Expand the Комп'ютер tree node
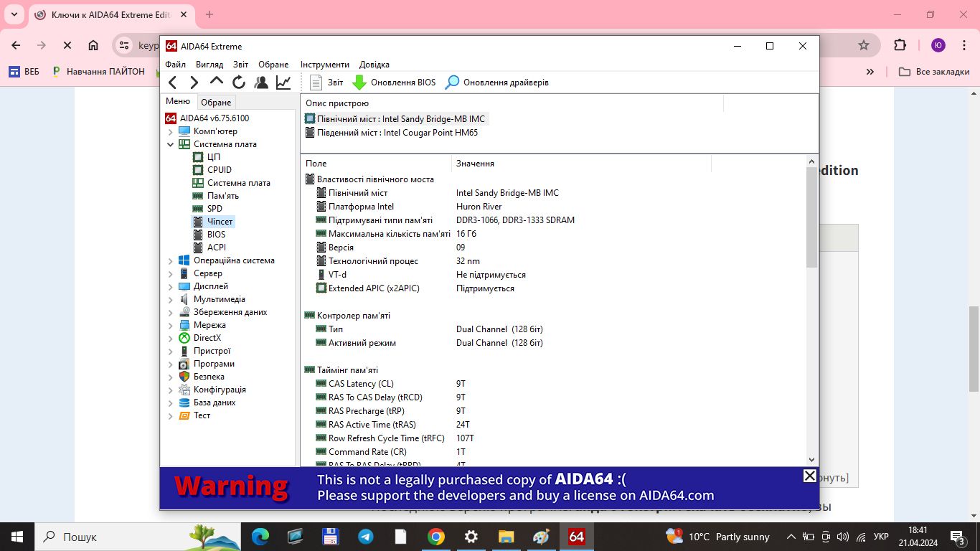The width and height of the screenshot is (980, 551). click(x=171, y=132)
